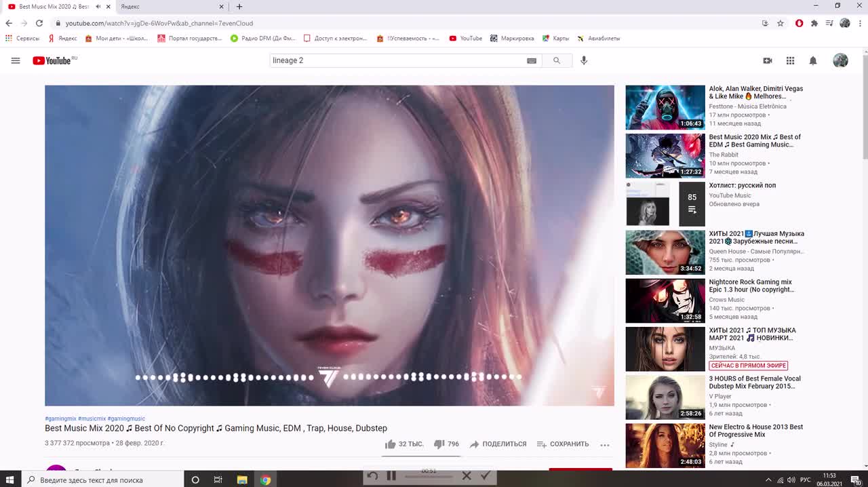The image size is (868, 487).
Task: Bookmark this page with the star icon
Action: [781, 23]
